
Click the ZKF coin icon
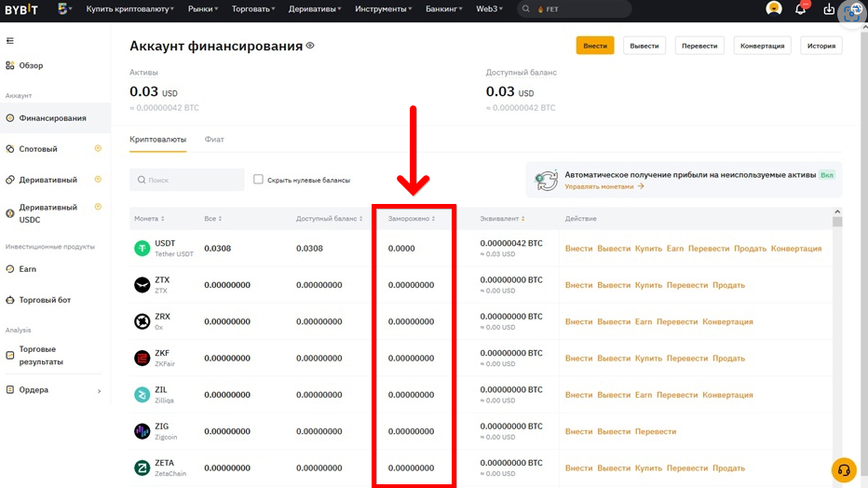pos(142,358)
